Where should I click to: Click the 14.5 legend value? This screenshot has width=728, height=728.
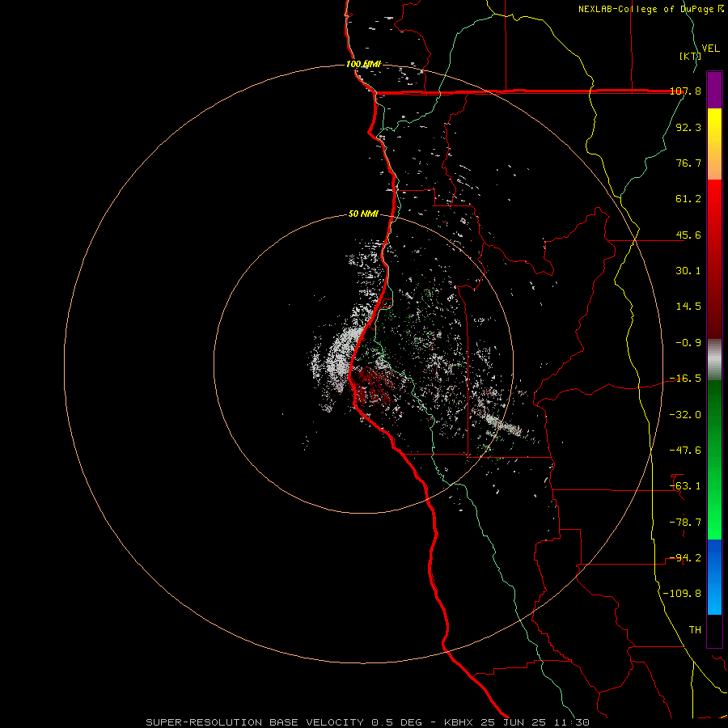tap(688, 307)
